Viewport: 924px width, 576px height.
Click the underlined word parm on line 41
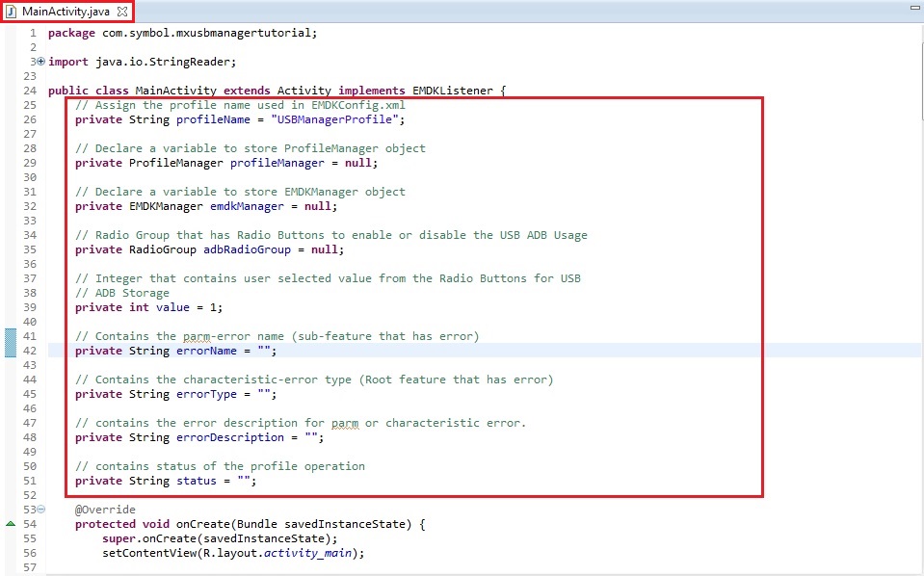(x=195, y=336)
